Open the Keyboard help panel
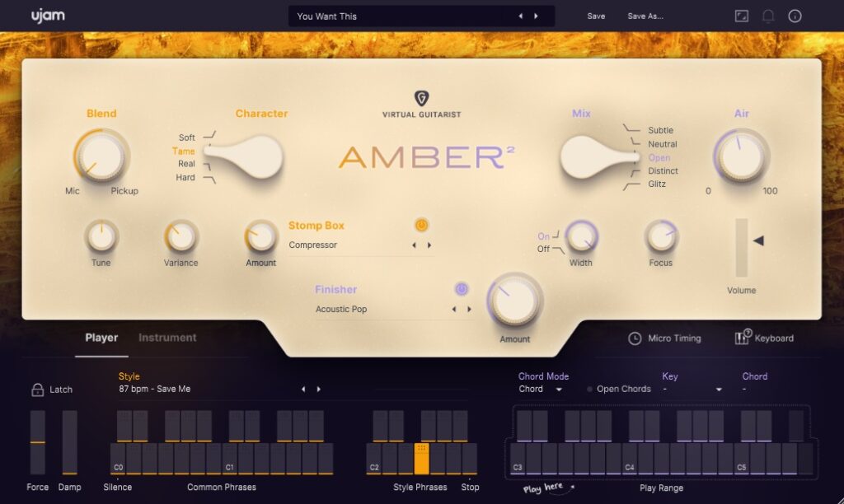Viewport: 844px width, 504px height. 764,338
